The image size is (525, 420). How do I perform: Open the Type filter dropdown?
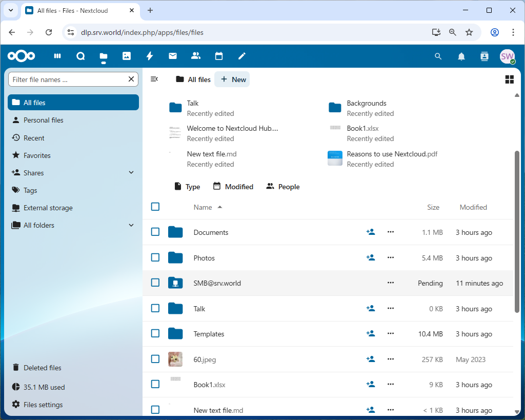(x=187, y=187)
